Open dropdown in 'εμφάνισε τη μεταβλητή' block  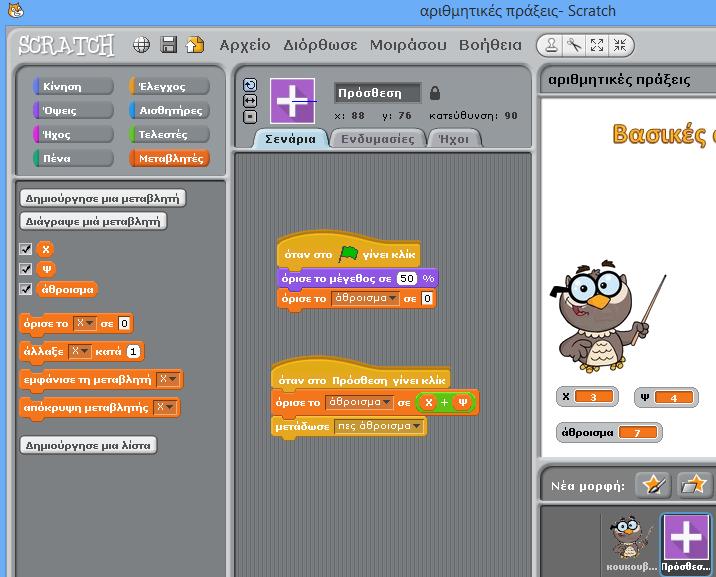[x=167, y=379]
